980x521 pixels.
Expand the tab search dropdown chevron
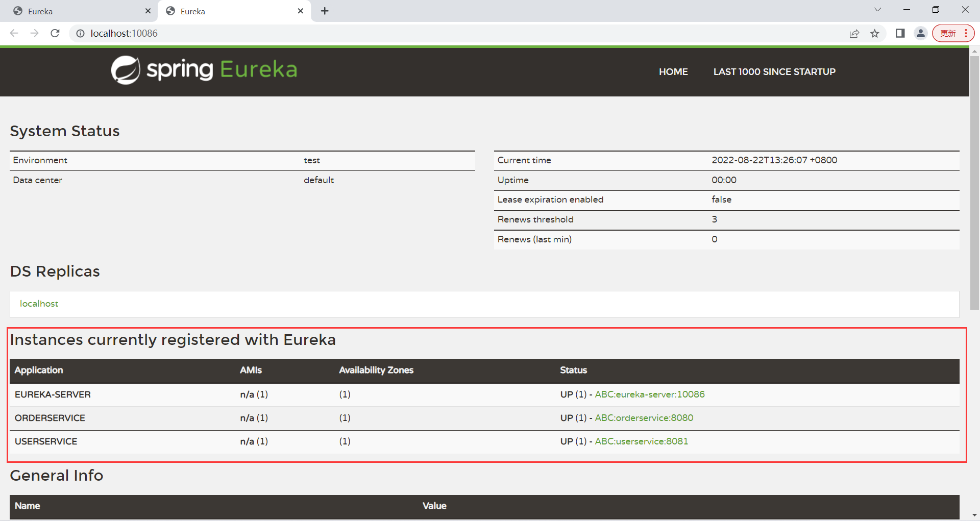(x=877, y=10)
